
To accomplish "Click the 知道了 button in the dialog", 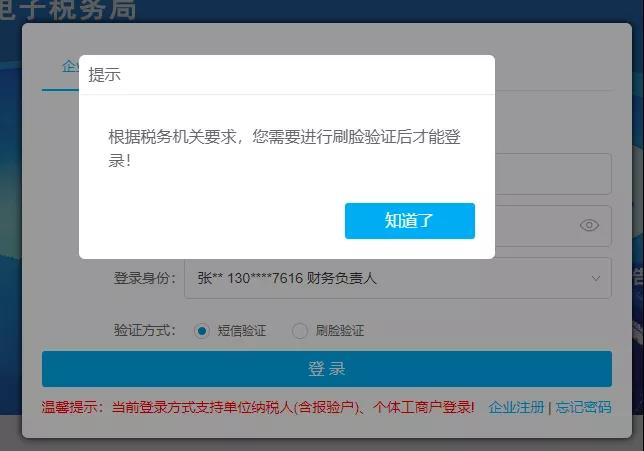I will [x=409, y=221].
